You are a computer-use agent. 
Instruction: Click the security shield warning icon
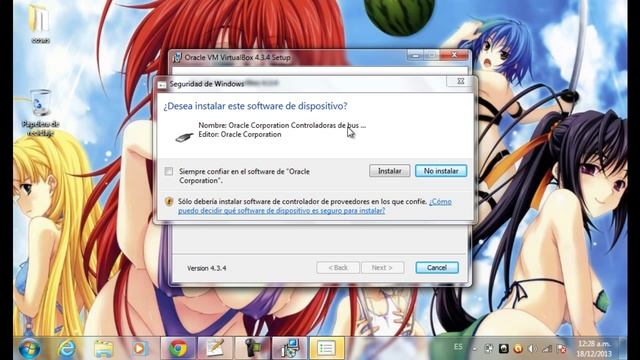click(x=169, y=202)
